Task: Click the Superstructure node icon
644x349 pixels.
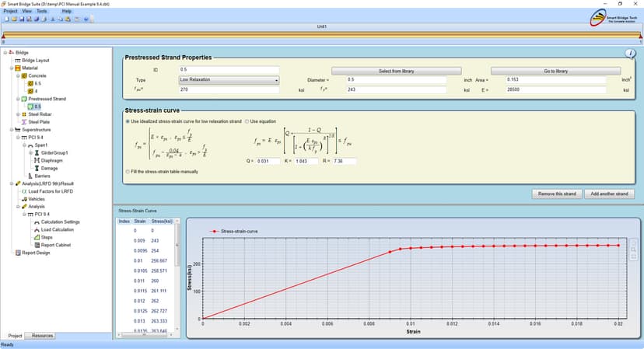Action: (18, 130)
